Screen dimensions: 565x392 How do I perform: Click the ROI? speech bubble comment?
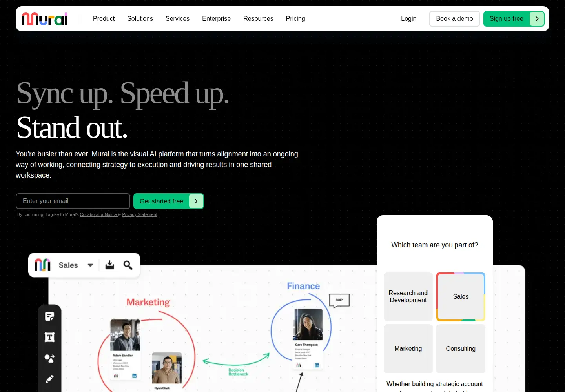[339, 301]
